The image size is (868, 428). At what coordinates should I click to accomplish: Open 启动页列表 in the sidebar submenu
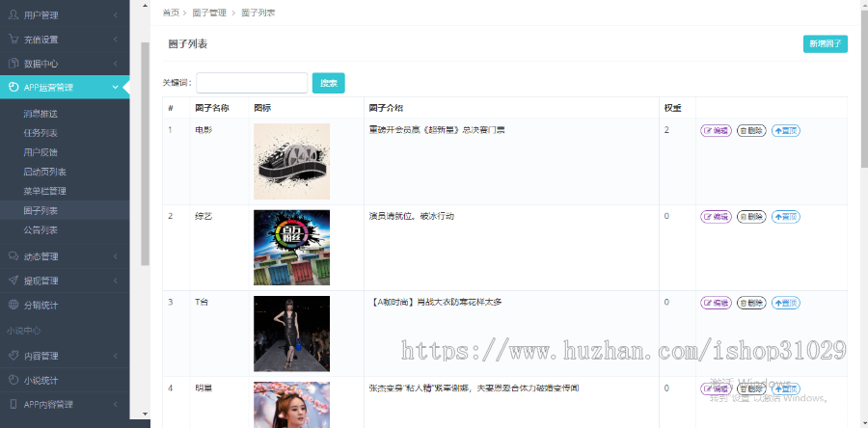[44, 172]
